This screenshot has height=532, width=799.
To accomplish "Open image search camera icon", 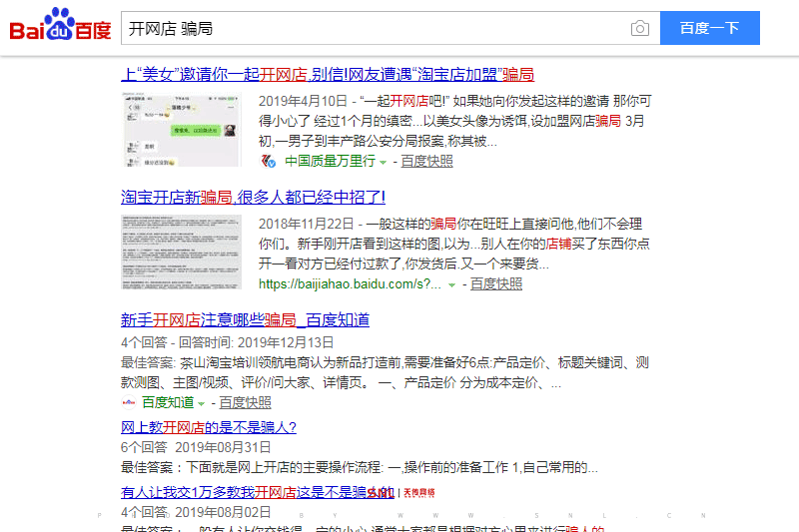I will [639, 28].
